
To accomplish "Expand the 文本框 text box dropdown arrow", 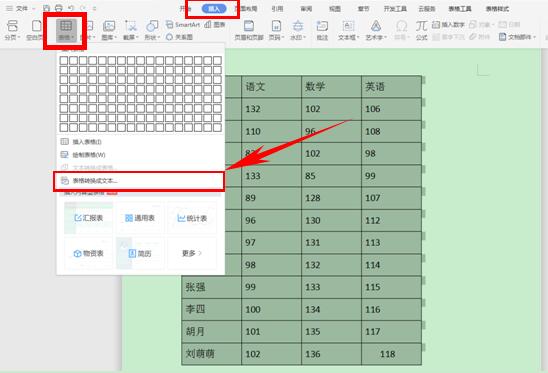I will pos(358,37).
